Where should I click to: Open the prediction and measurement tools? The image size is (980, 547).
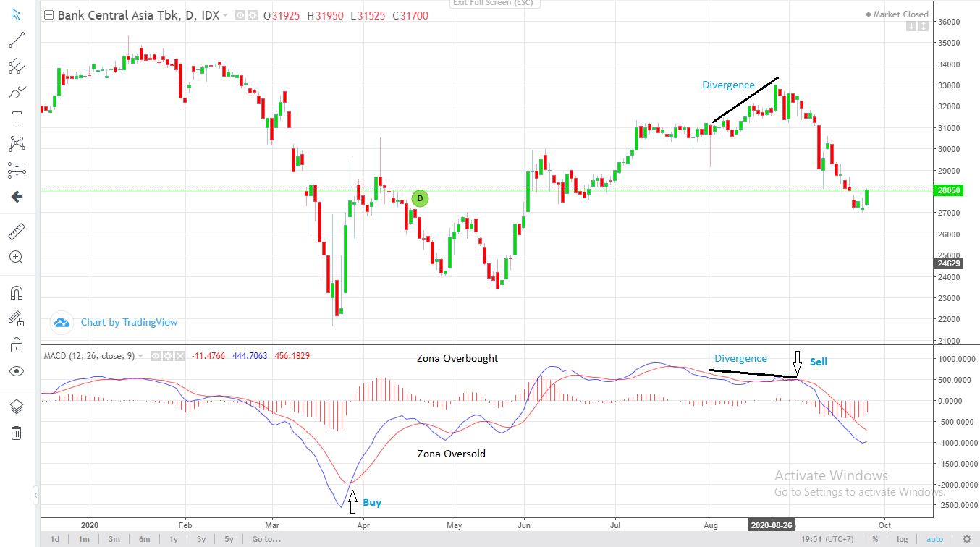pyautogui.click(x=17, y=171)
